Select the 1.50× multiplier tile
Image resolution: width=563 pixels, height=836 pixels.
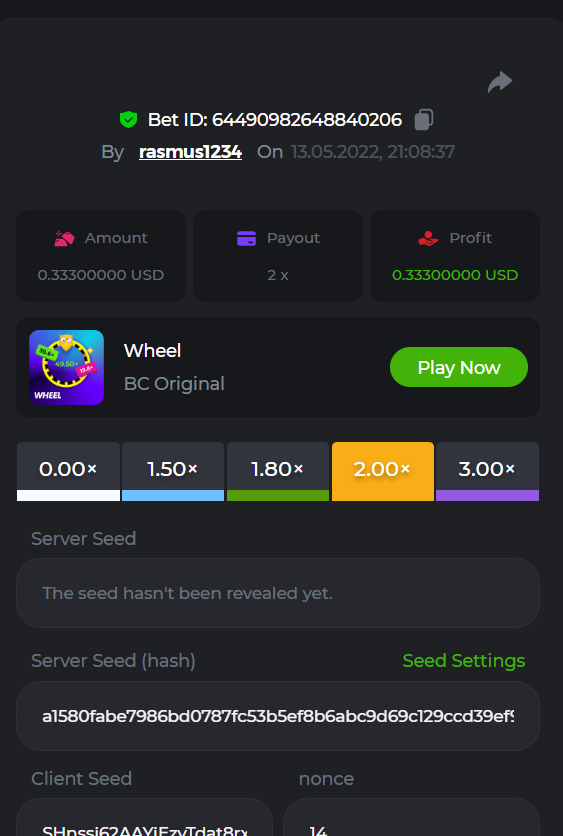tap(173, 471)
